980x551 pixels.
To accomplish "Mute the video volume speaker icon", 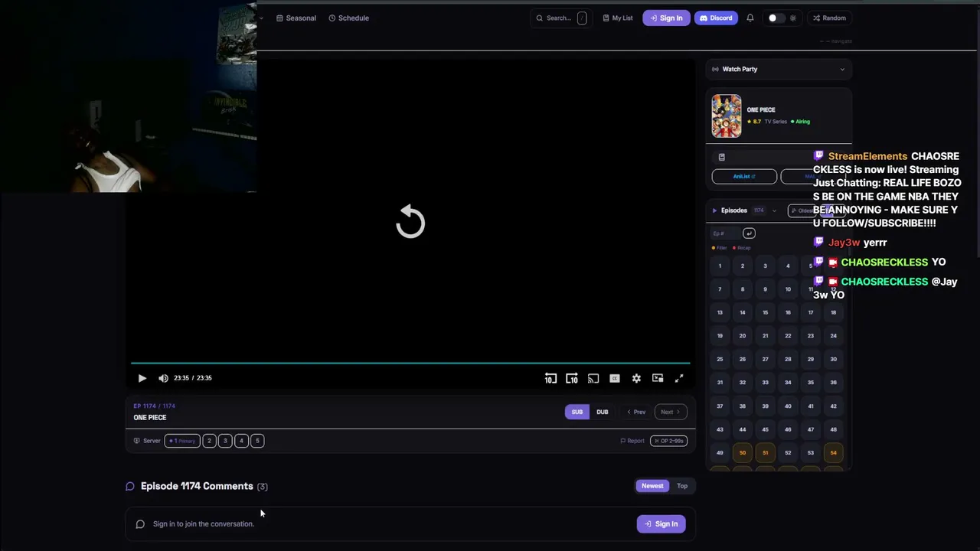I will [163, 378].
